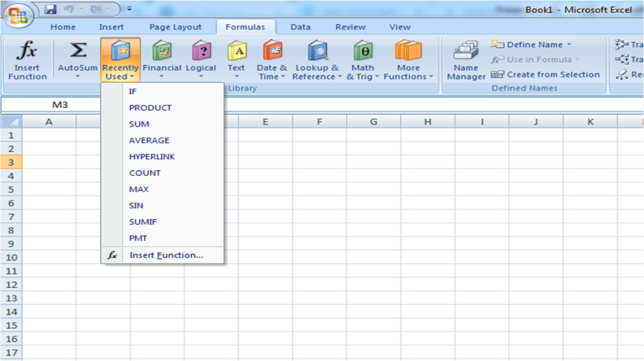Click the Name Box showing M3
Viewport: 644px width, 361px height.
coord(51,105)
